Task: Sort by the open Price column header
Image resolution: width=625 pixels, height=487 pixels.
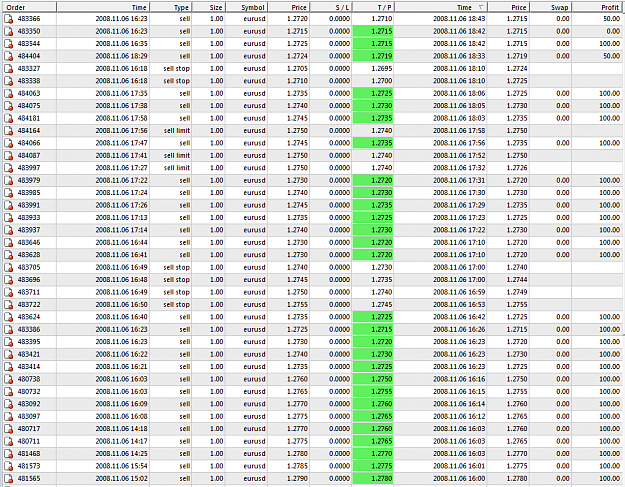Action: tap(289, 7)
